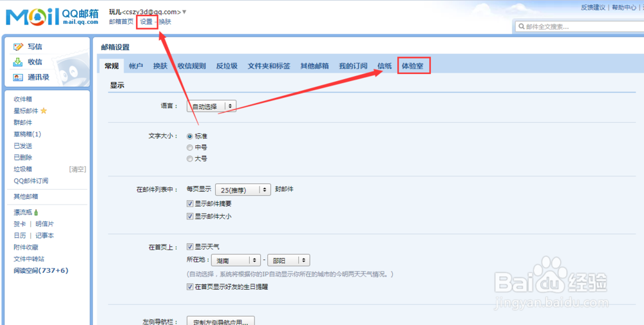Click the bottle icon beside 漂流瓶

tap(36, 212)
